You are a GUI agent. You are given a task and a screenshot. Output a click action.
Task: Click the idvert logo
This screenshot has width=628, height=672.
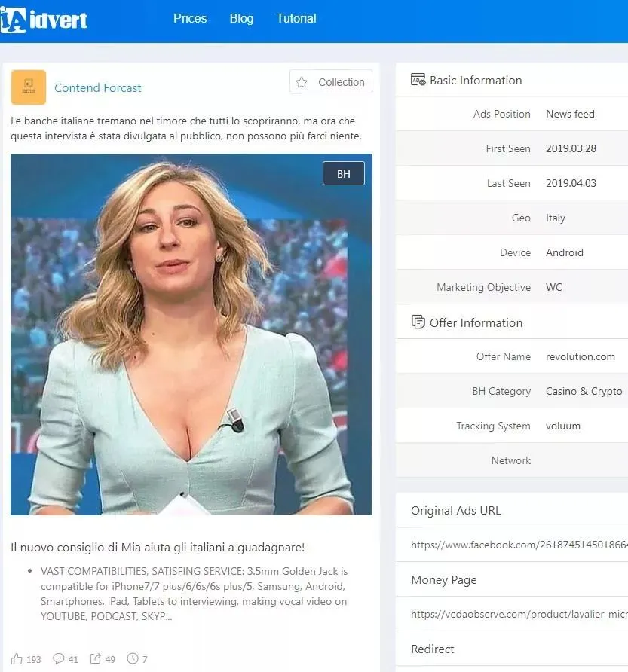43,20
